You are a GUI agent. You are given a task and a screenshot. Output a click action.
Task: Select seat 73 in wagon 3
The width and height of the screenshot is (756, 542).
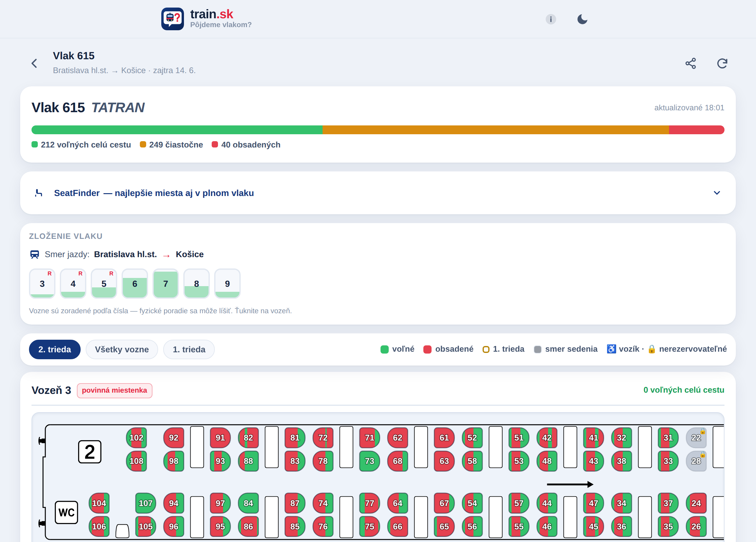click(370, 461)
